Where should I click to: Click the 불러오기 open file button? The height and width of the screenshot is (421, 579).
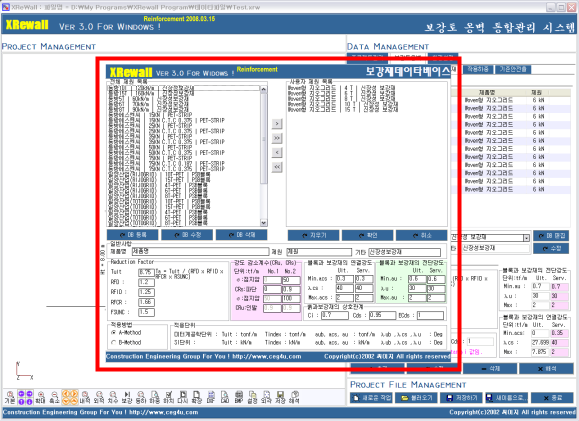click(416, 398)
